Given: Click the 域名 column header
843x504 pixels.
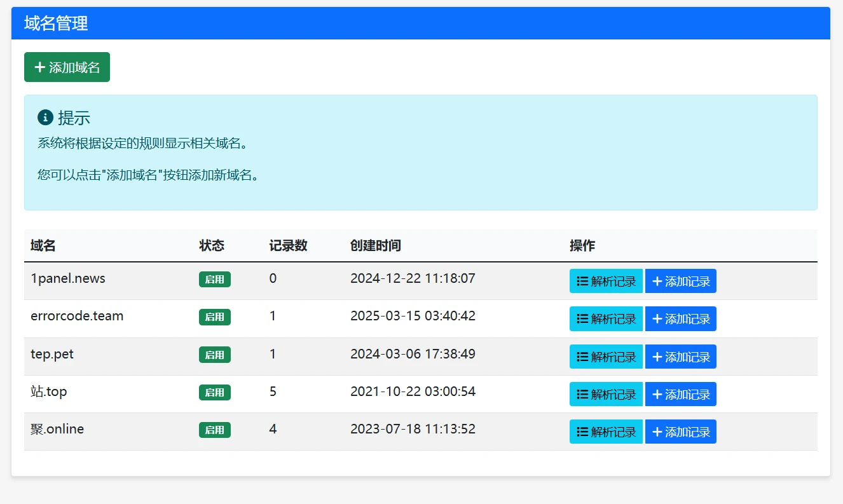Looking at the screenshot, I should [43, 246].
